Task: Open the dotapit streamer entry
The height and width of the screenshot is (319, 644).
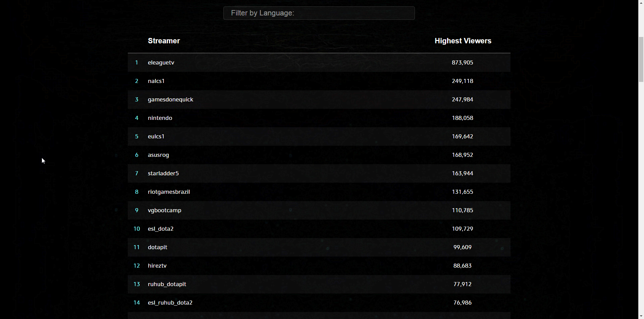Action: pyautogui.click(x=158, y=247)
